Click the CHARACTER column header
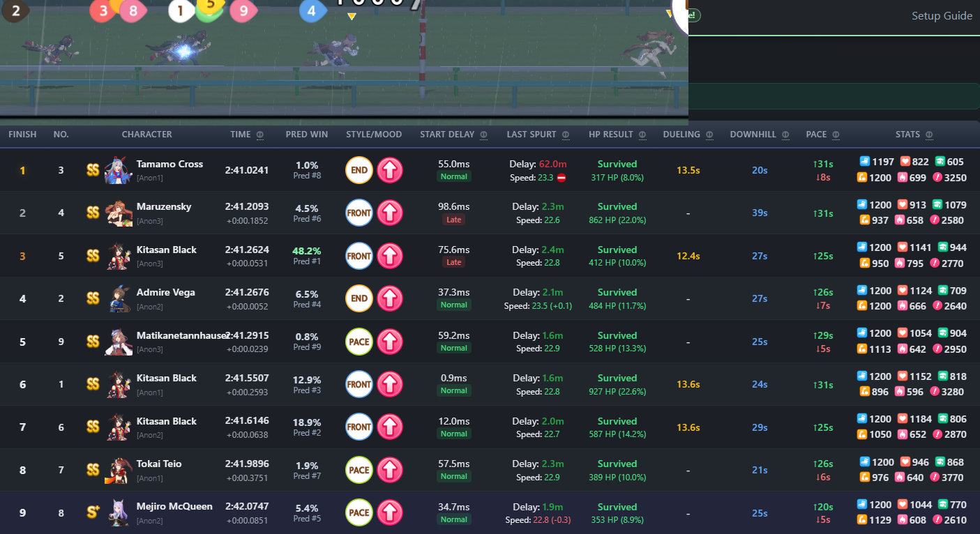The width and height of the screenshot is (980, 534). (146, 135)
